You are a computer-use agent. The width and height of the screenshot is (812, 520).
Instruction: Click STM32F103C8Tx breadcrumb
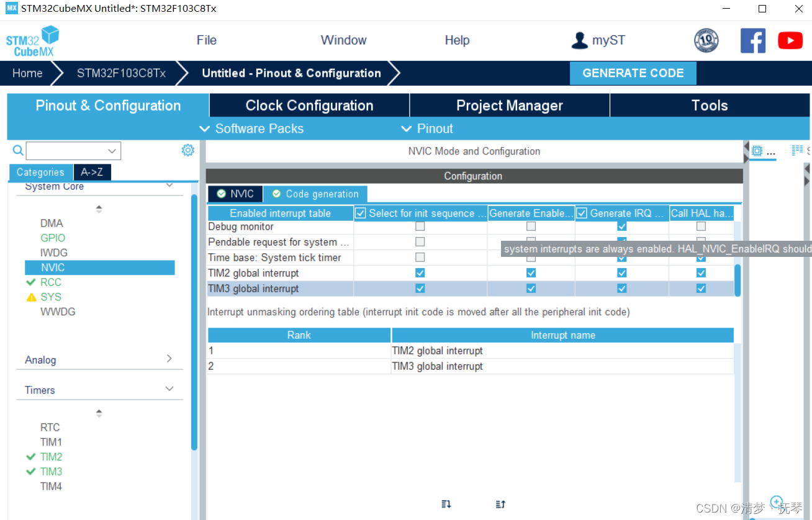[x=121, y=73]
